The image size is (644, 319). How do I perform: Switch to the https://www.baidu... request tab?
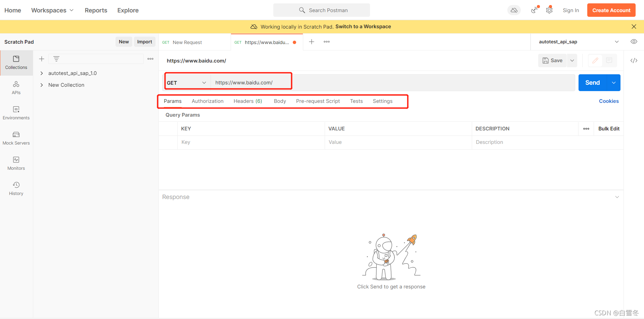coord(267,42)
